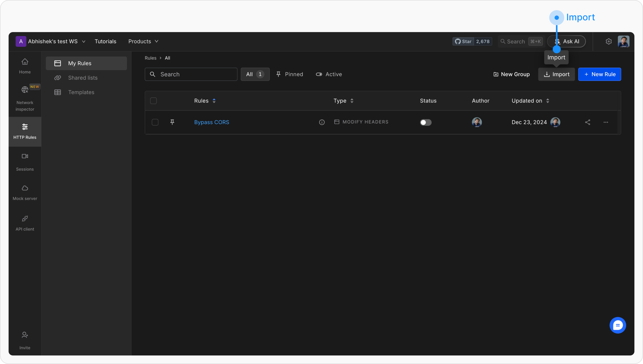Image resolution: width=643 pixels, height=364 pixels.
Task: Pin the Bypass CORS rule
Action: tap(172, 122)
